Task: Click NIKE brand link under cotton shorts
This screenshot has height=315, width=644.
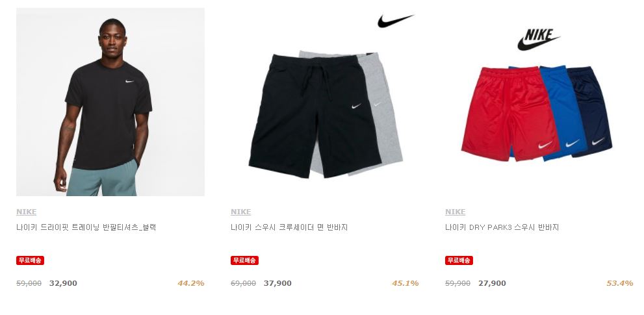Action: point(240,212)
